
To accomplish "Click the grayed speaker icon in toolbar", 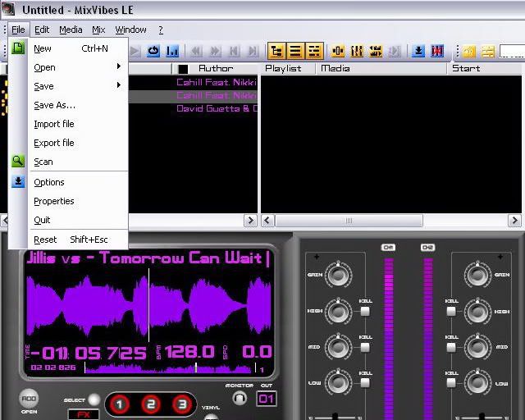I will coord(394,51).
